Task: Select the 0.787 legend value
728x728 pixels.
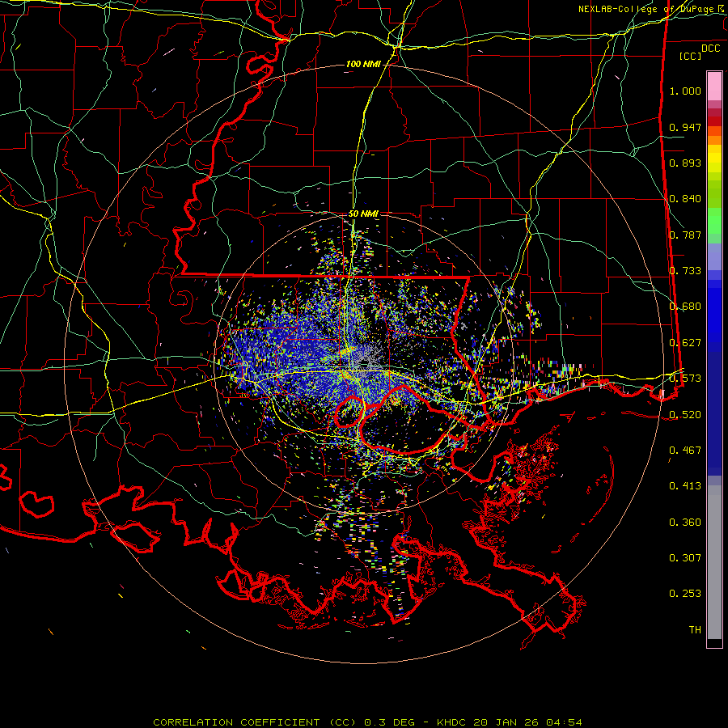Action: (x=685, y=235)
